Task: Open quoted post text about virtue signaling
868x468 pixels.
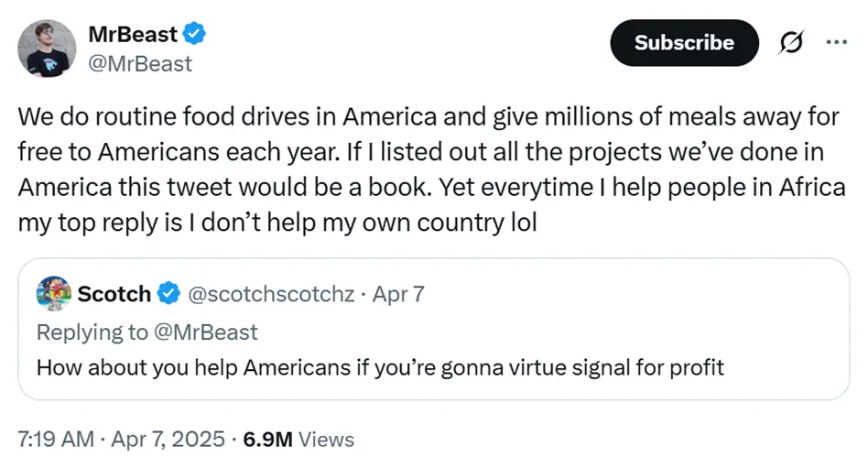Action: pyautogui.click(x=380, y=367)
